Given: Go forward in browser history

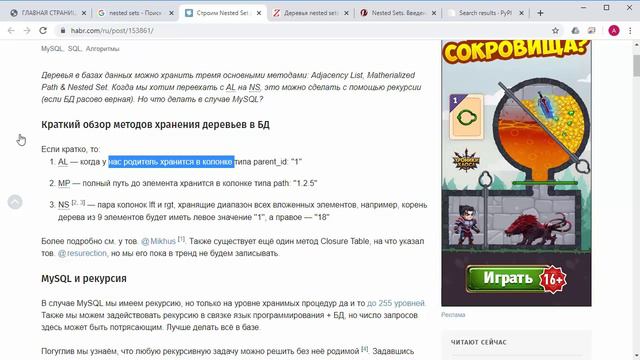Looking at the screenshot, I should 27,31.
